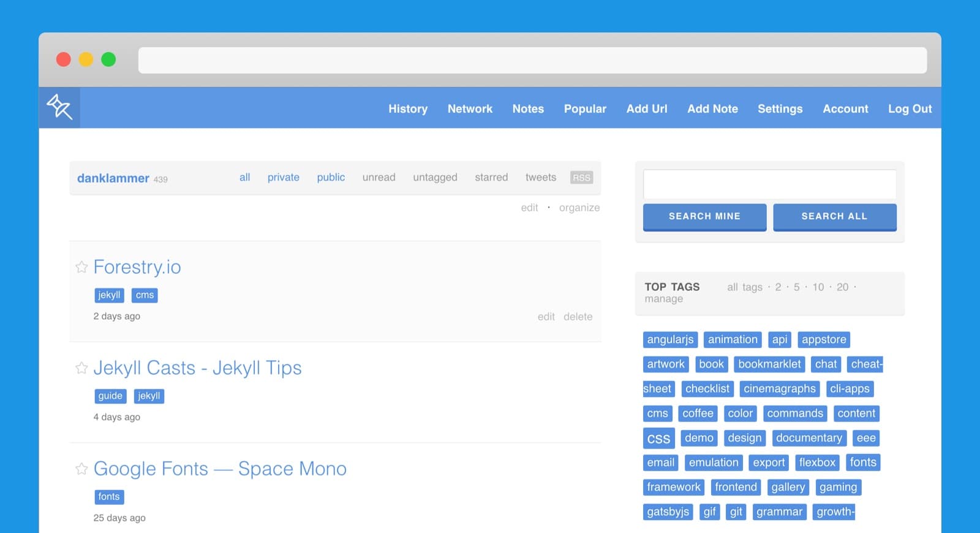The image size is (980, 533).
Task: Click the Pinboard pin logo icon
Action: click(x=59, y=107)
